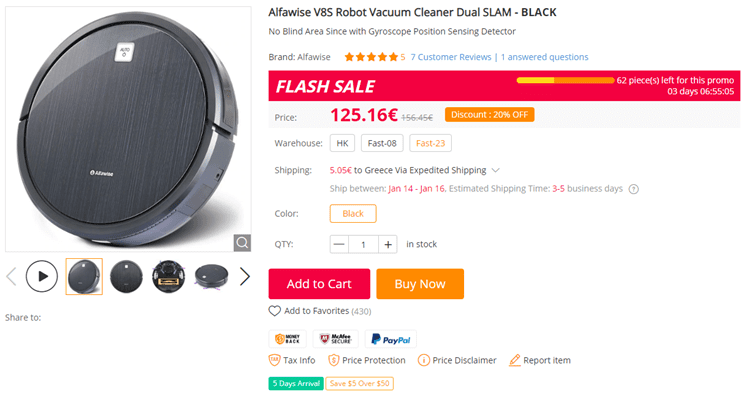View the 1 answered questions link
This screenshot has width=750, height=395.
pos(545,57)
